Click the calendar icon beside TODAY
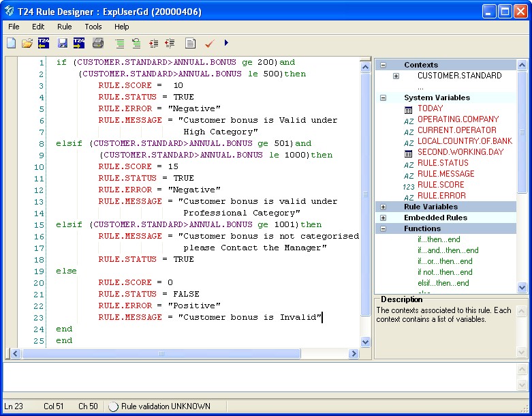Image resolution: width=532 pixels, height=416 pixels. (x=409, y=110)
